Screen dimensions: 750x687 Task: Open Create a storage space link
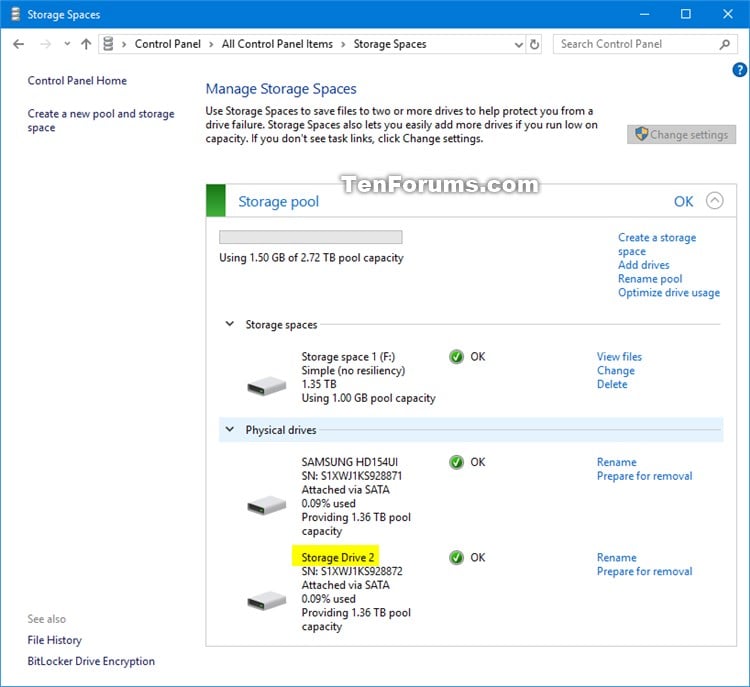(x=657, y=244)
